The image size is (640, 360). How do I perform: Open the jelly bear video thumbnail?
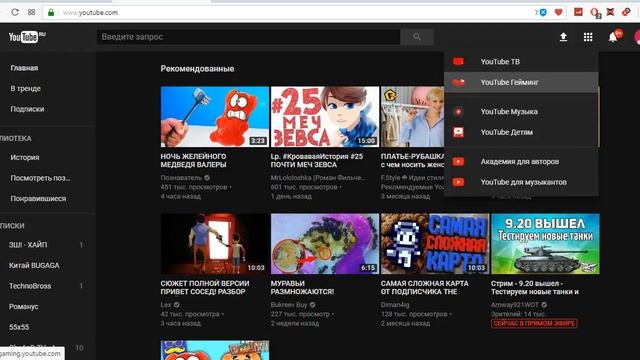pos(215,116)
